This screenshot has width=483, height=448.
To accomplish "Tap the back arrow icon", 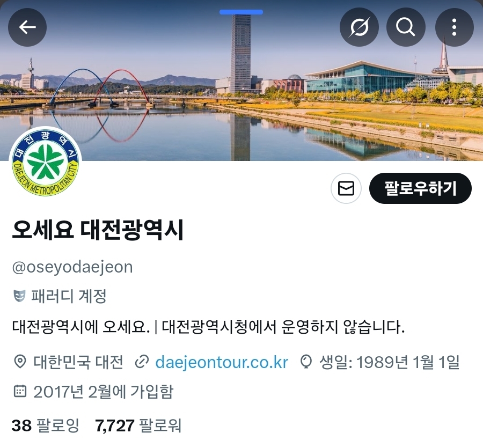I will (27, 27).
